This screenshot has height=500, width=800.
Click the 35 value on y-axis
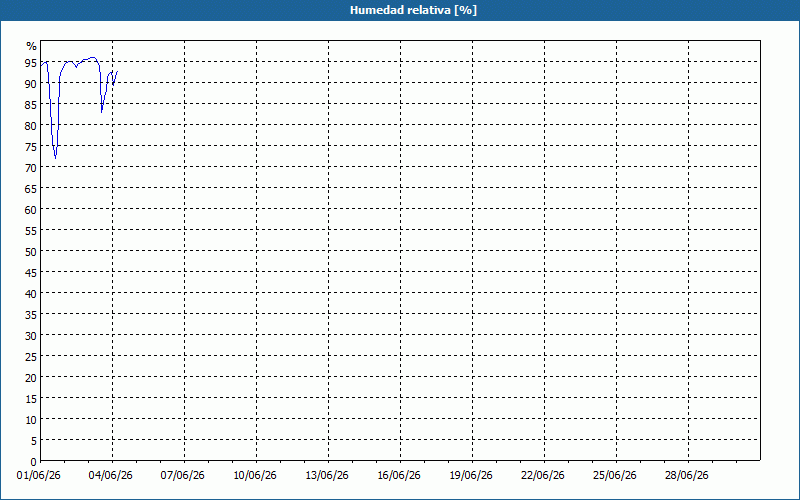31,315
